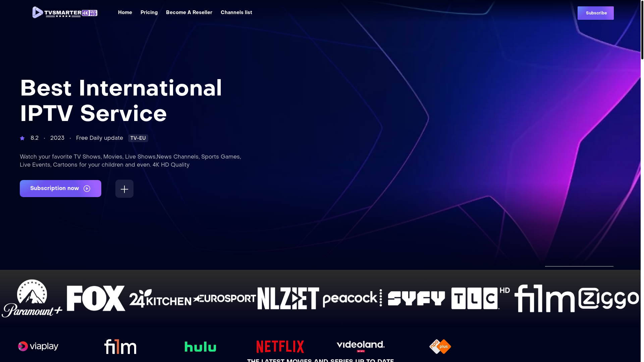644x362 pixels.
Task: Select the Paramount+ logo
Action: click(x=32, y=298)
